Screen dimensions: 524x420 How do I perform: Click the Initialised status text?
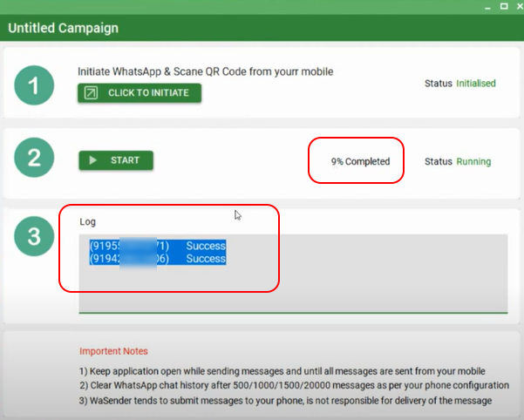pos(475,84)
